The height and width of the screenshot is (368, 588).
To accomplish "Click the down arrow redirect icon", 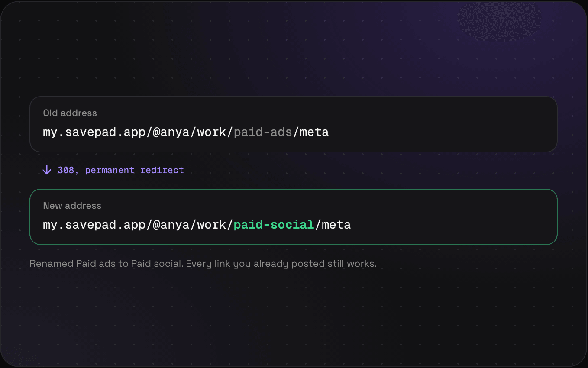I will point(47,170).
